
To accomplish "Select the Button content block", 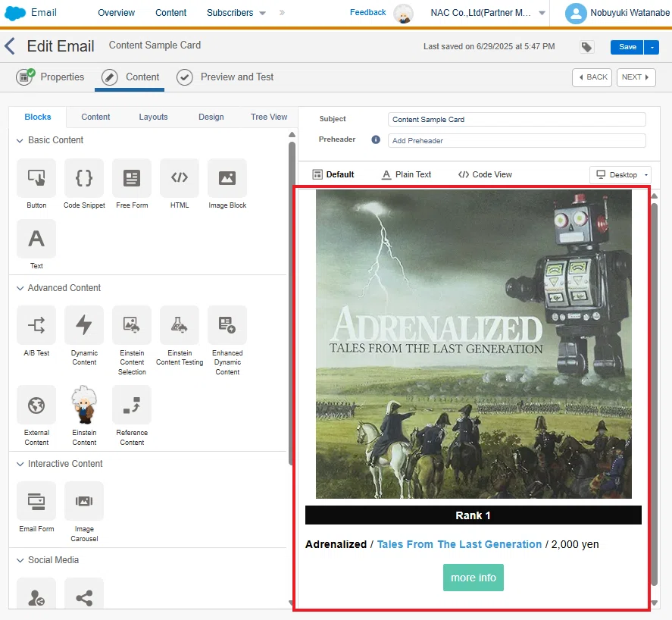I will [x=36, y=178].
